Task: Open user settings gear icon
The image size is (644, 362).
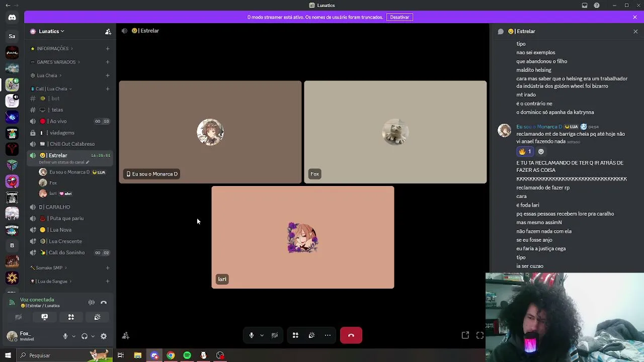Action: (104, 336)
